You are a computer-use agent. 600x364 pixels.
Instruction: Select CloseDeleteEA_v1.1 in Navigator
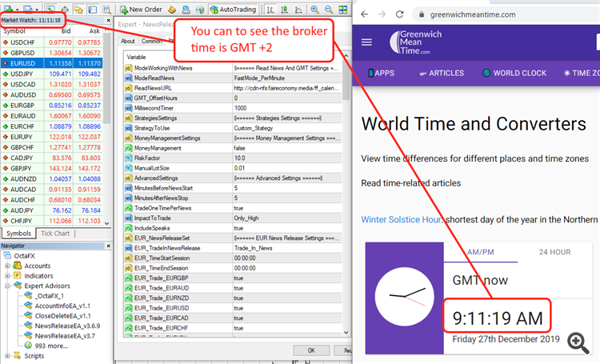(x=62, y=316)
